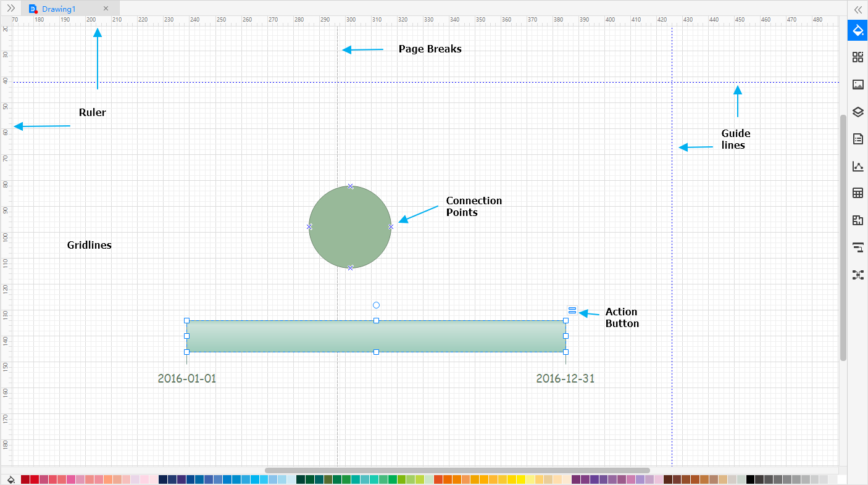This screenshot has height=485, width=868.
Task: Click the timeline bar's top-left corner handle
Action: coord(186,320)
